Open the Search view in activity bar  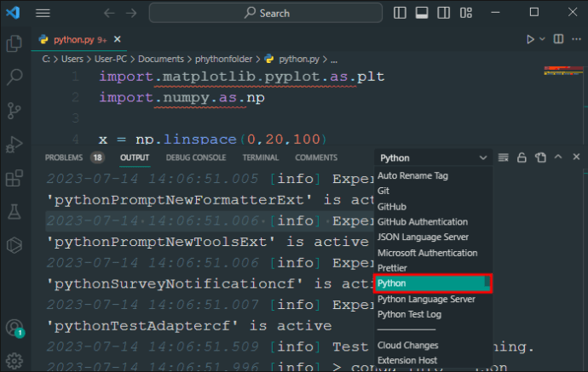tap(14, 77)
